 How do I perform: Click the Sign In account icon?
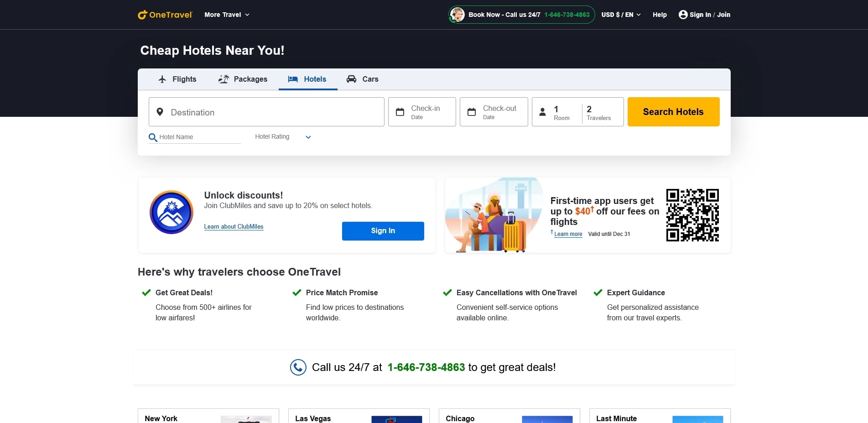tap(682, 14)
